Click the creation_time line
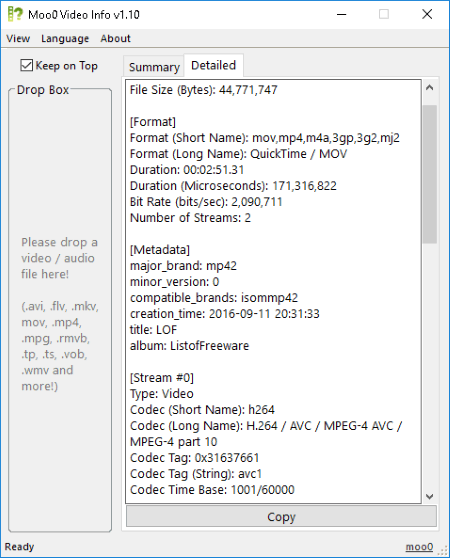The width and height of the screenshot is (450, 558). point(225,314)
